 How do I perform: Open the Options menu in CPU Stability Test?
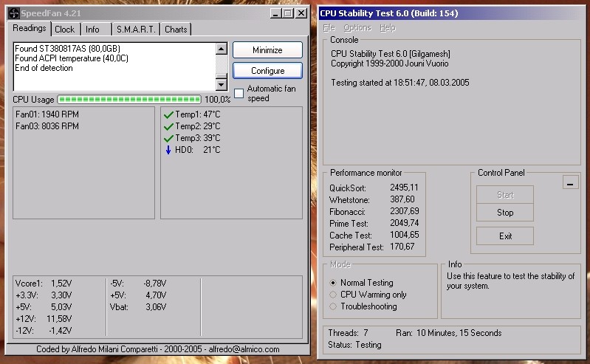tap(357, 28)
